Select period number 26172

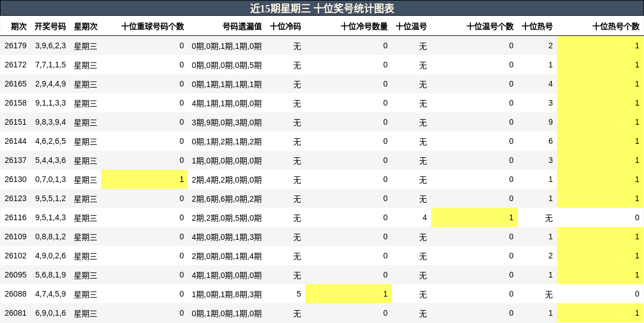(16, 65)
